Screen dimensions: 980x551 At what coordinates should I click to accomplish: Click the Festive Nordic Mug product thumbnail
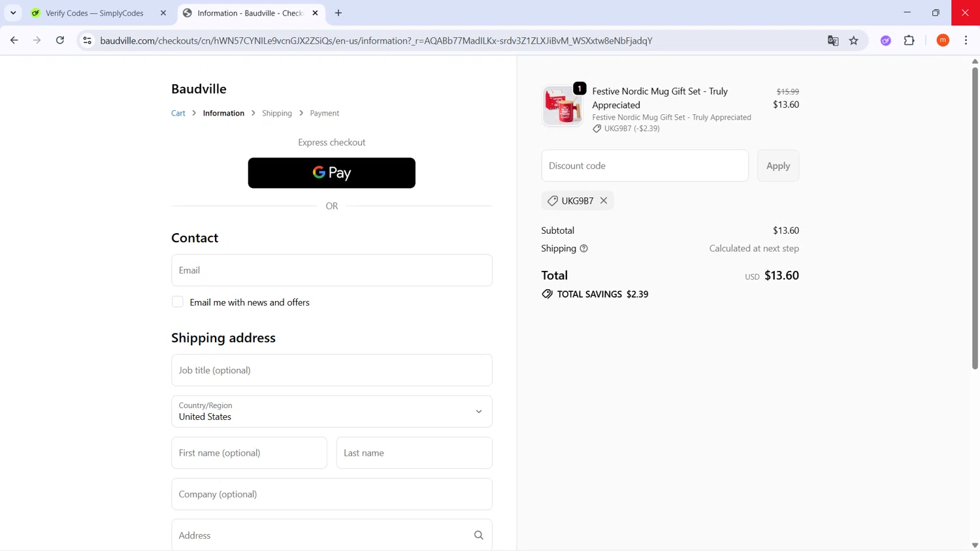[562, 106]
